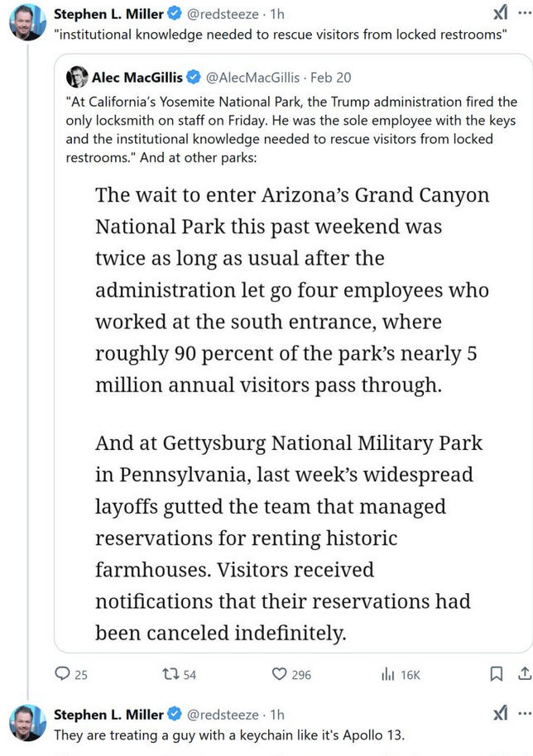Click the avatar beside the Apollo 13 tweet

pyautogui.click(x=26, y=721)
